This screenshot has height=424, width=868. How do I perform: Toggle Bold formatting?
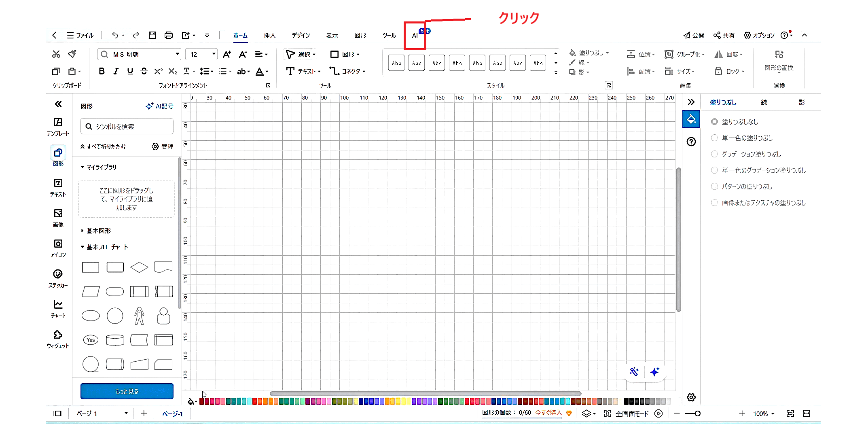click(x=102, y=71)
